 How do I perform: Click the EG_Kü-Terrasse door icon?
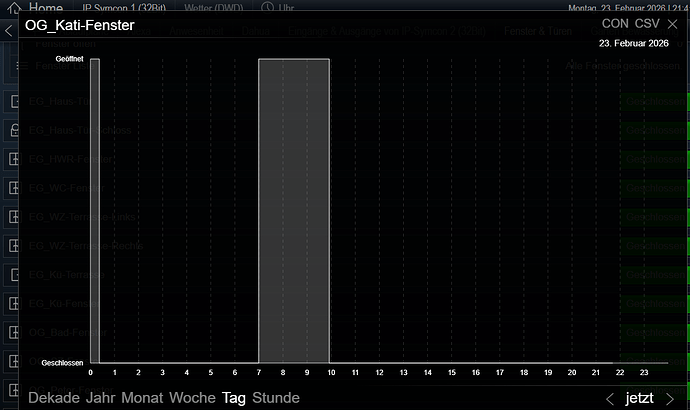point(15,275)
